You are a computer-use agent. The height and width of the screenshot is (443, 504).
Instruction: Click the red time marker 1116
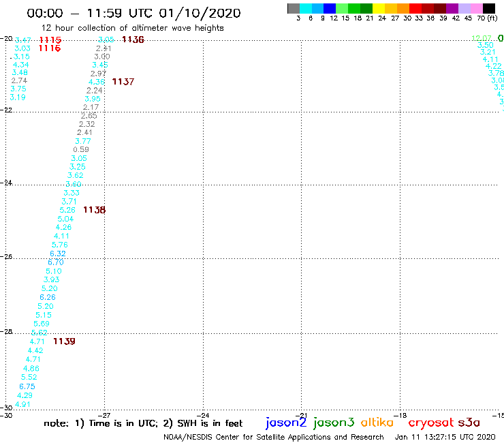tap(50, 48)
